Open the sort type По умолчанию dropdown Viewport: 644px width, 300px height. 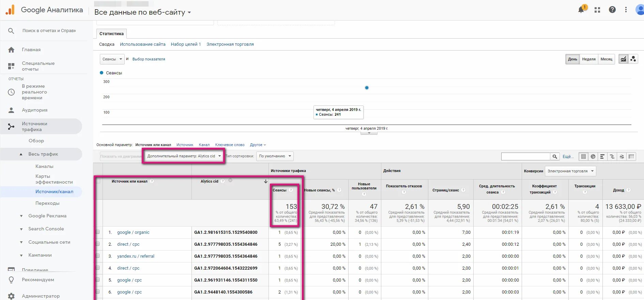click(275, 156)
